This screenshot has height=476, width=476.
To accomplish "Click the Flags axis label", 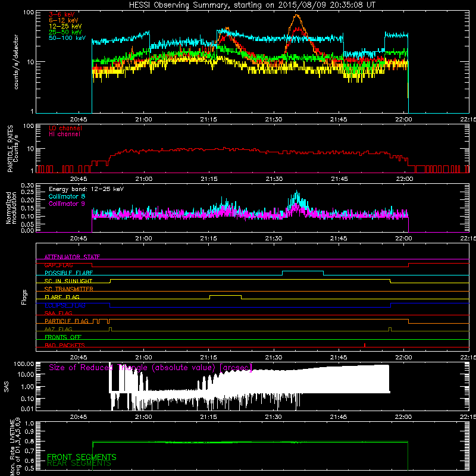I will point(24,297).
